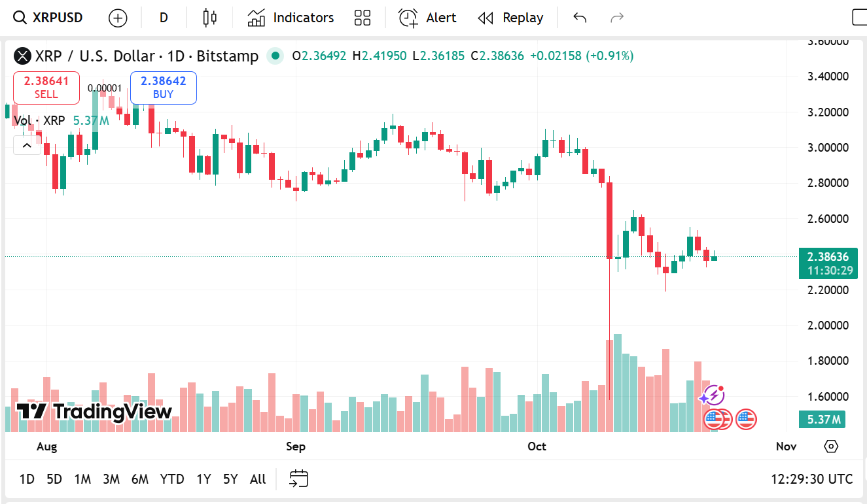Open the go to date calendar icon
This screenshot has width=867, height=504.
click(x=298, y=479)
